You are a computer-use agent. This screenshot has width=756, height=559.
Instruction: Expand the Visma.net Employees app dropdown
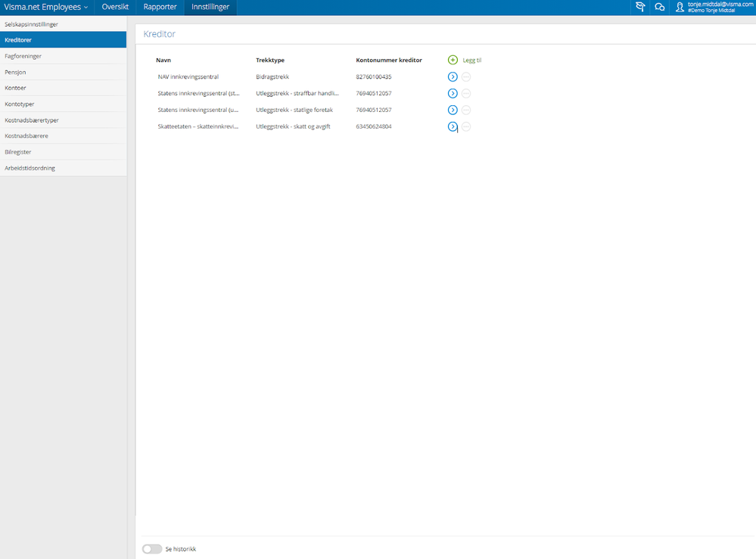point(46,8)
